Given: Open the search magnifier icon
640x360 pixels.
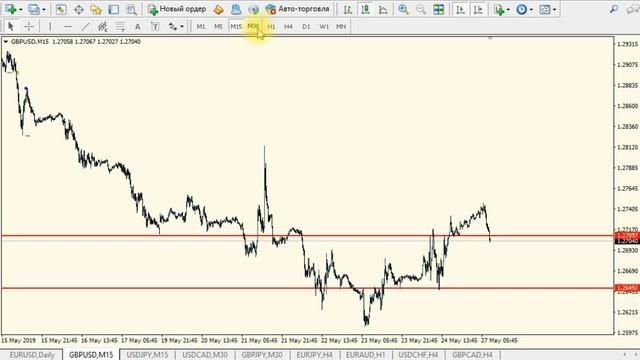Looking at the screenshot, I should pyautogui.click(x=613, y=9).
